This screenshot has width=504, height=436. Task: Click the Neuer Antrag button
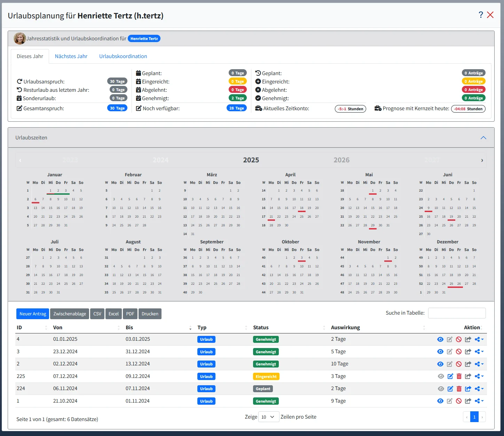click(x=33, y=314)
